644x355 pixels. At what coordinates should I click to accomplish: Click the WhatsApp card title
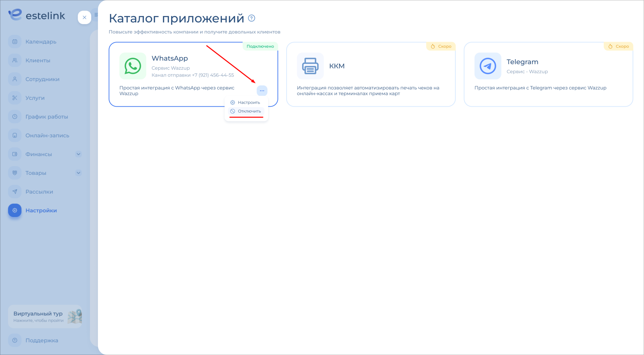[x=170, y=58]
